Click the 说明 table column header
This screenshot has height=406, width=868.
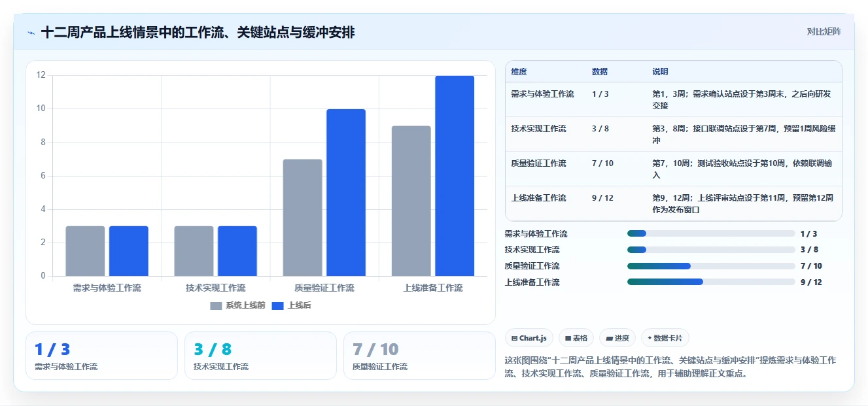(660, 72)
